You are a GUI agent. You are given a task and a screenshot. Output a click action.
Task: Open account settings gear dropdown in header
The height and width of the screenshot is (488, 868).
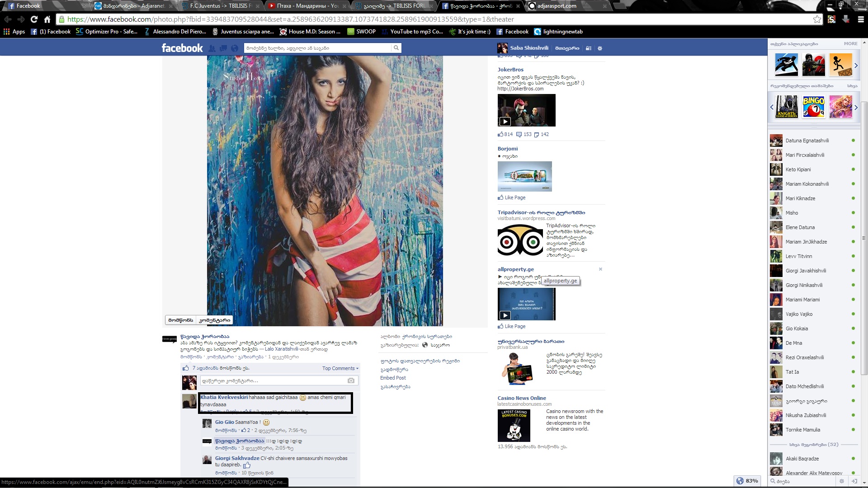(600, 48)
